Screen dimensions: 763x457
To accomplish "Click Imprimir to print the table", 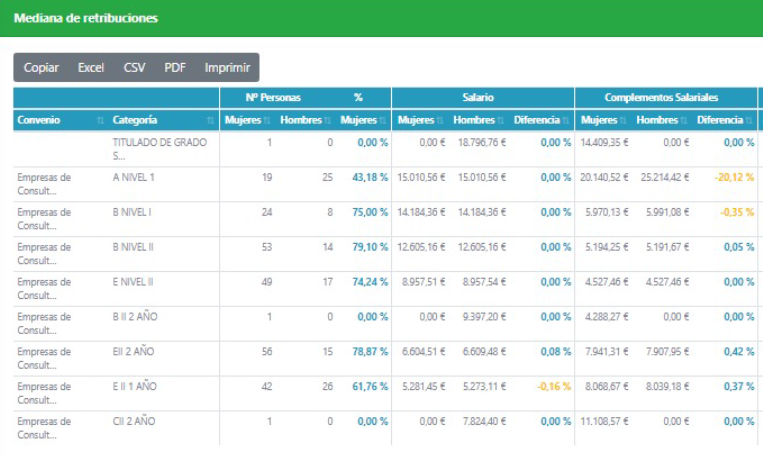I will [227, 68].
